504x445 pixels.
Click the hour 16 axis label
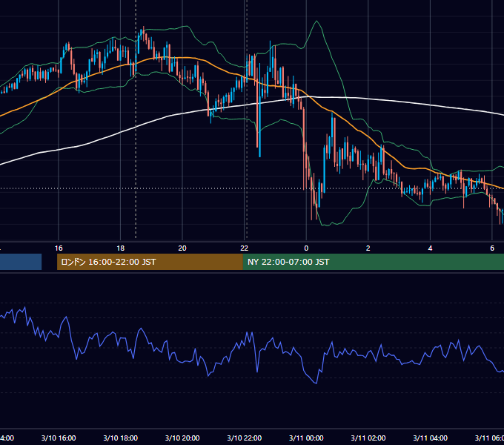point(59,248)
